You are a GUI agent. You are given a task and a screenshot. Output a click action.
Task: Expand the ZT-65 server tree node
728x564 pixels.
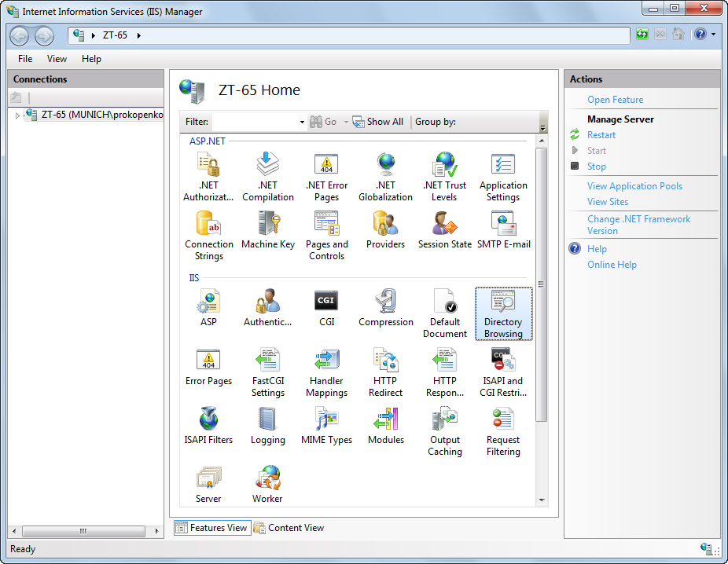click(17, 115)
